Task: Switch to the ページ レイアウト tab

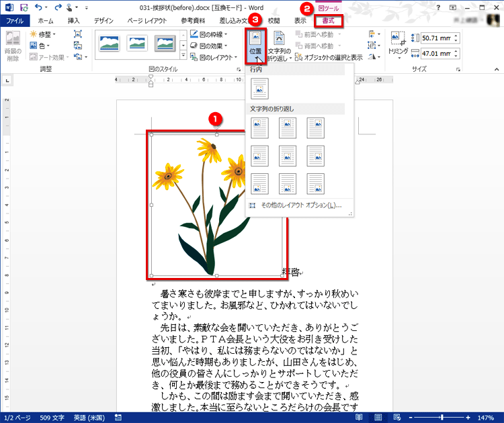Action: pyautogui.click(x=147, y=21)
